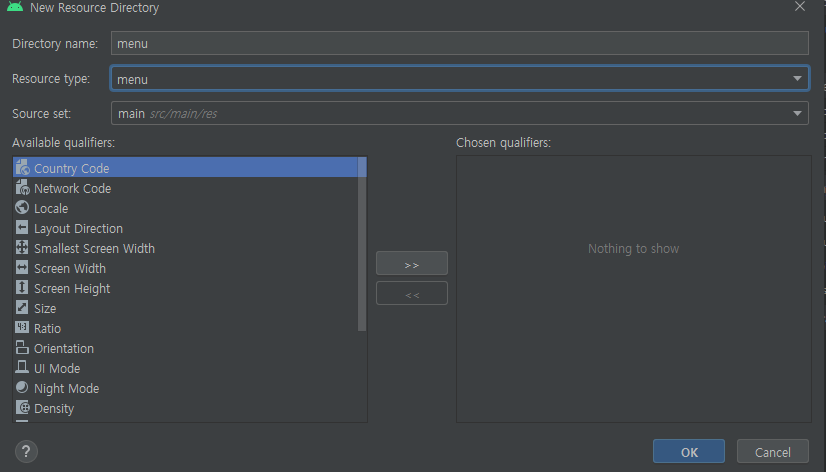This screenshot has width=826, height=472.
Task: Select the UI Mode qualifier
Action: [x=185, y=368]
